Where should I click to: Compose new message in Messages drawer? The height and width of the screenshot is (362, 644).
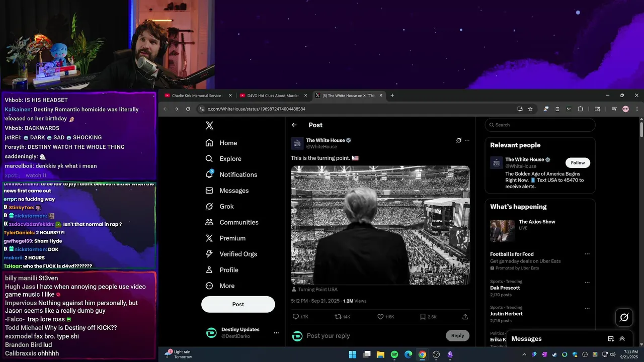(611, 339)
